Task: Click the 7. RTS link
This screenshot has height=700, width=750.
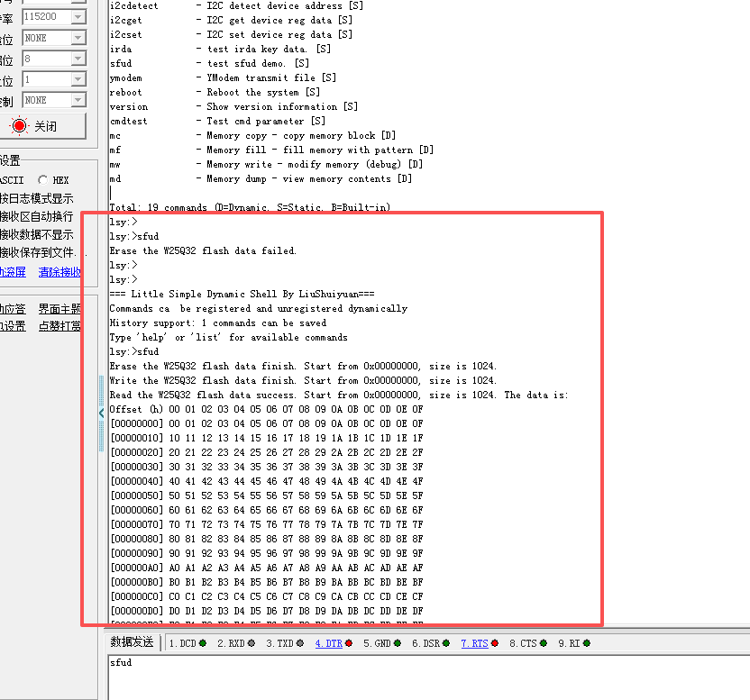Action: [x=474, y=643]
